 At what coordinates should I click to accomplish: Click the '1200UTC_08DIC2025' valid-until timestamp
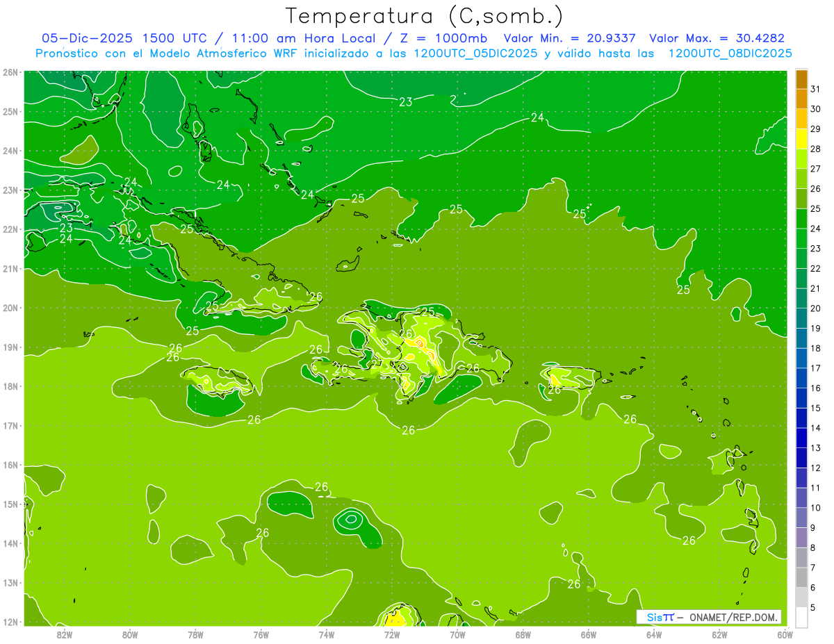[730, 53]
